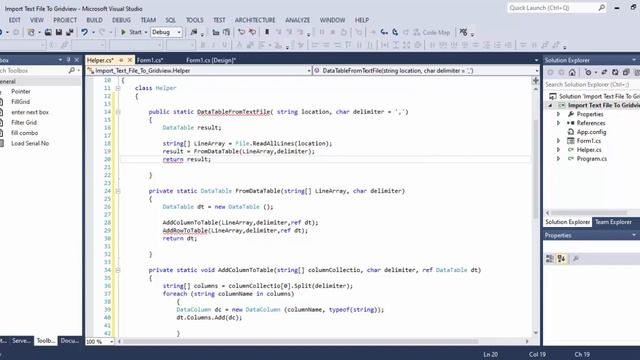This screenshot has width=640, height=360.
Task: Click the editor vertical scrollbar
Action: coord(536,169)
